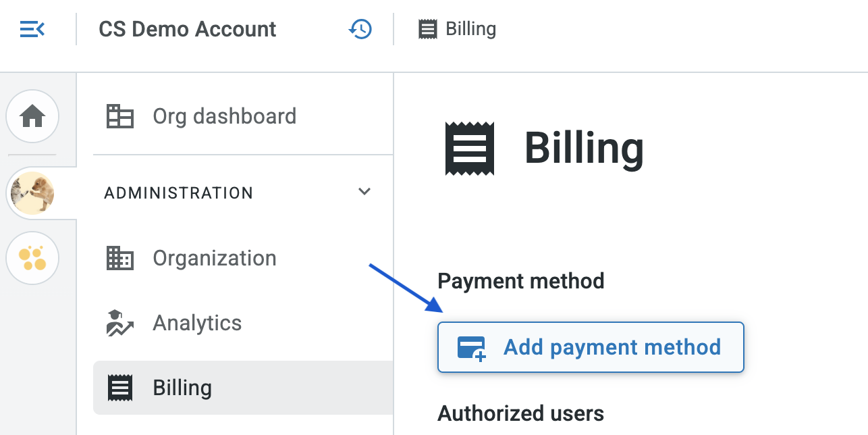Click the credit card plus icon
The height and width of the screenshot is (435, 868).
click(472, 349)
